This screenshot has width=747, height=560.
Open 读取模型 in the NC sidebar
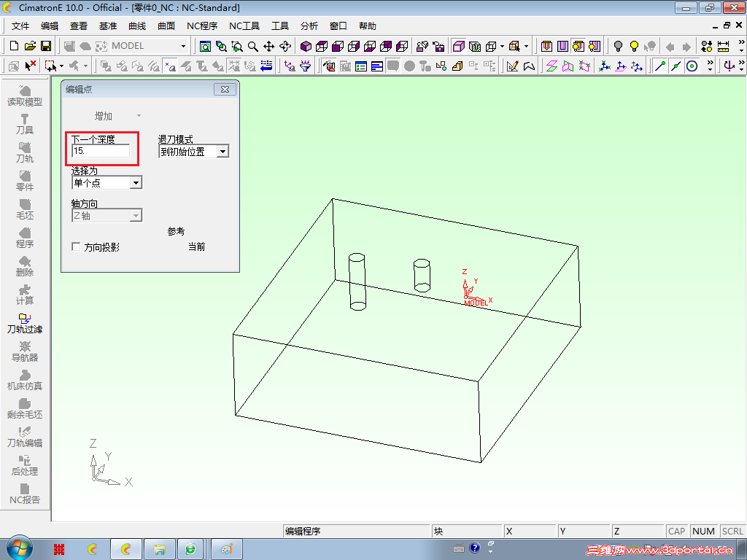(25, 96)
